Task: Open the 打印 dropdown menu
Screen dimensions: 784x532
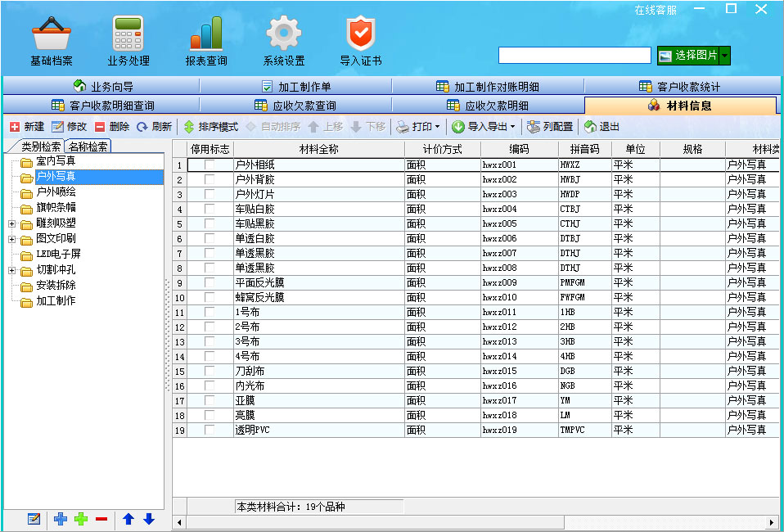Action: 419,127
